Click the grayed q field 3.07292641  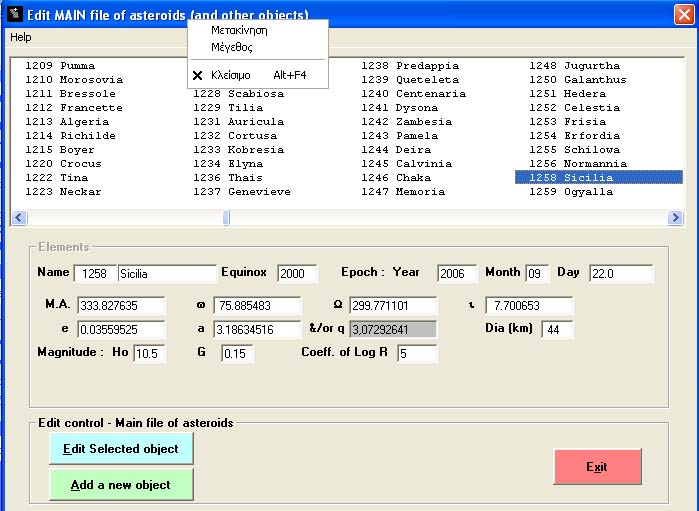(x=393, y=330)
